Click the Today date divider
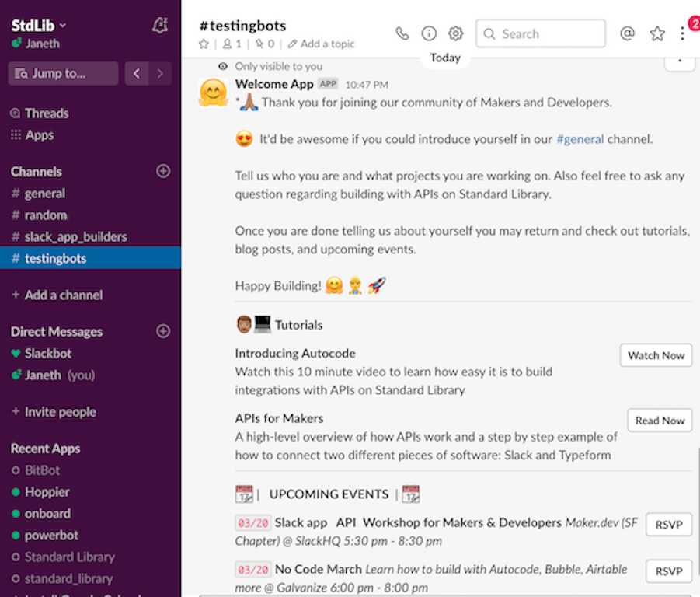 tap(445, 58)
